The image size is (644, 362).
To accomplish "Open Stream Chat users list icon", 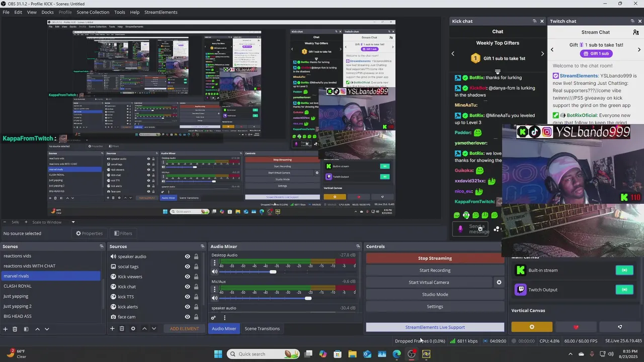I will pos(636,32).
